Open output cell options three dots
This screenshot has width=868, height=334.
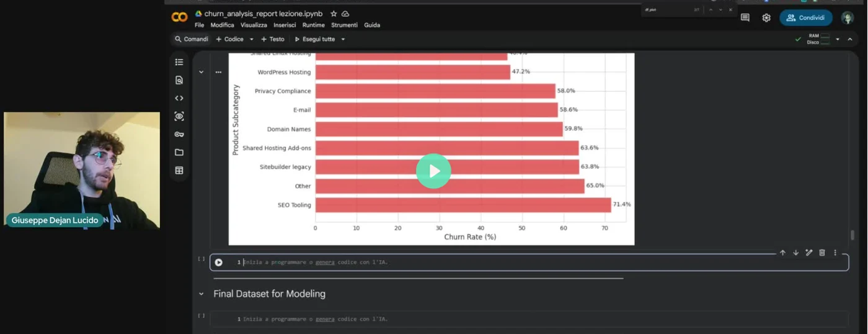tap(218, 72)
